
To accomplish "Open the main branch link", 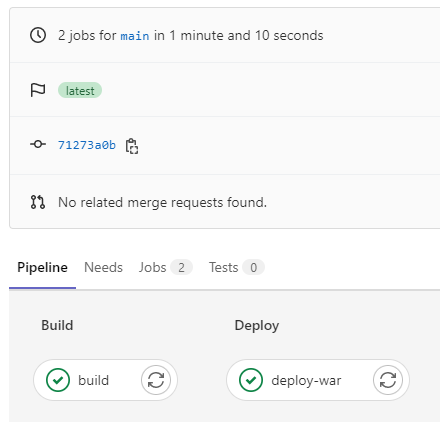I will (x=135, y=36).
